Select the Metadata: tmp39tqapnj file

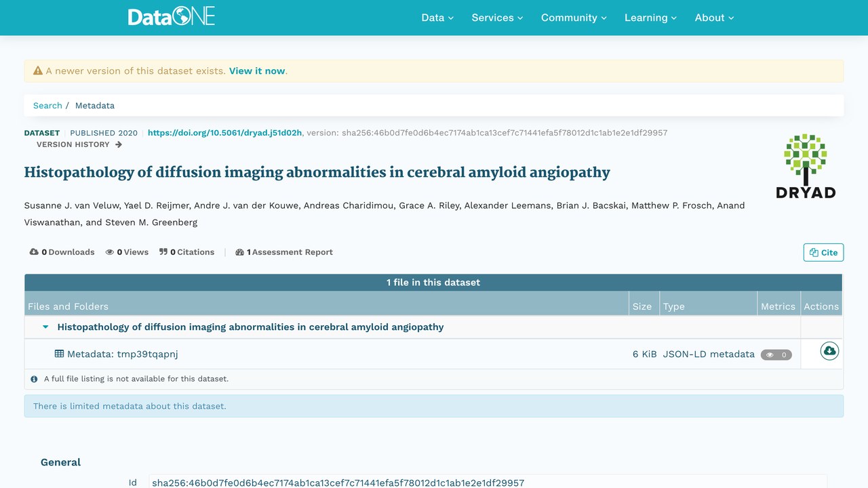click(x=122, y=354)
